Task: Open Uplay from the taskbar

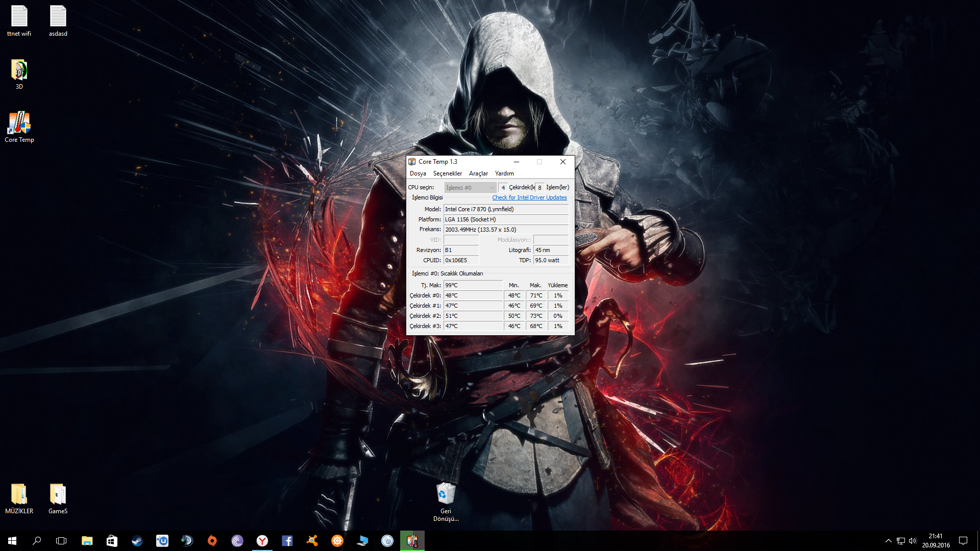Action: (x=162, y=541)
